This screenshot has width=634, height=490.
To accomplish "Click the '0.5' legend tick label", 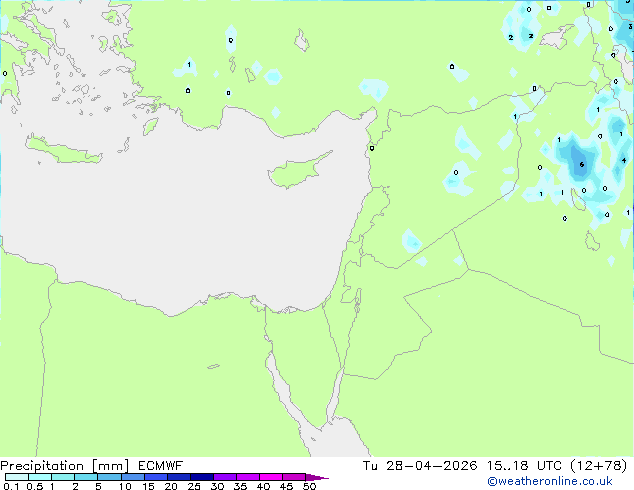I will click(x=35, y=486).
